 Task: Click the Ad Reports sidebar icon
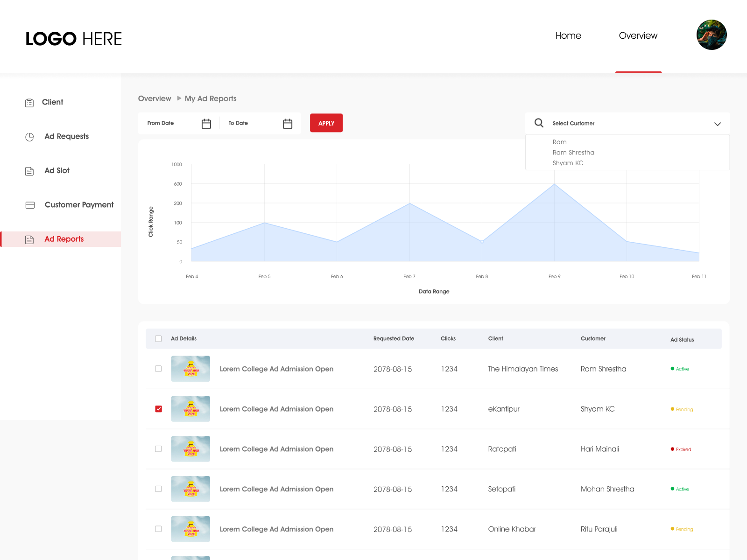29,239
